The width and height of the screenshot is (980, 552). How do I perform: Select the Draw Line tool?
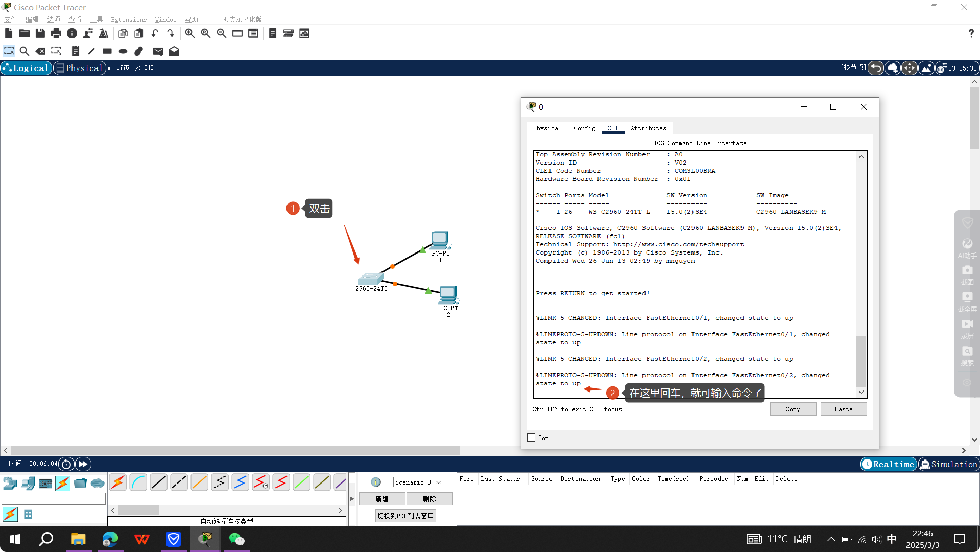tap(91, 51)
